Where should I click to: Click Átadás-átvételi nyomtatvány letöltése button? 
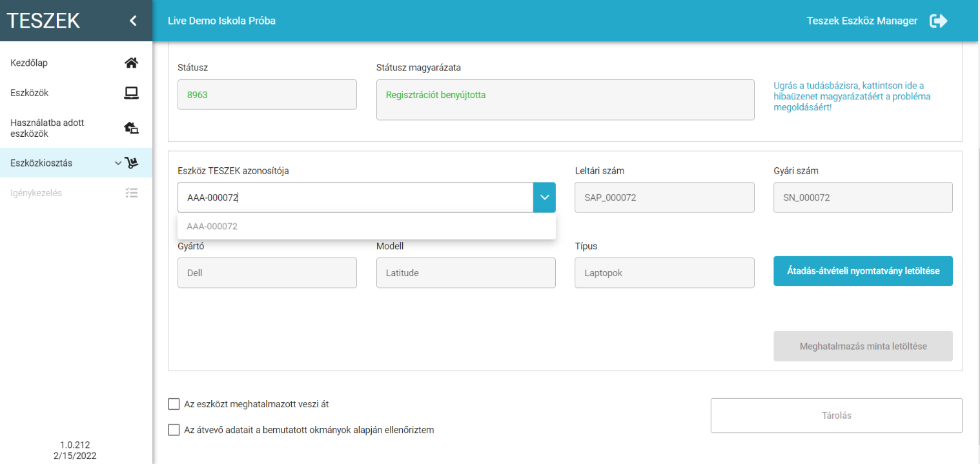[863, 271]
